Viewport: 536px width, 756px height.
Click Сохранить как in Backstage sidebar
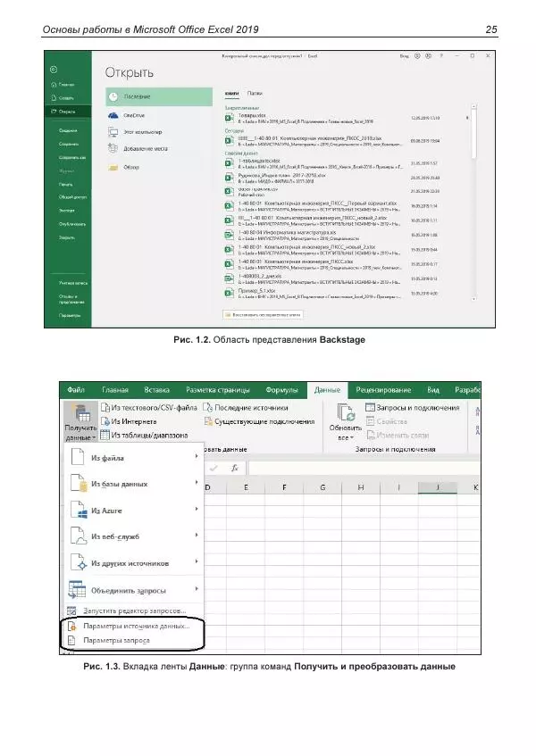click(72, 158)
